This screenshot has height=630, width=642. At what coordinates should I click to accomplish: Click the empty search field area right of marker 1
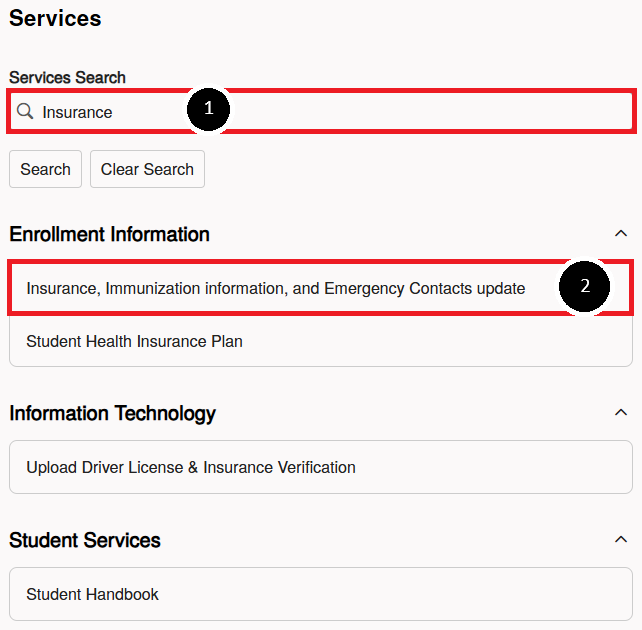click(430, 111)
